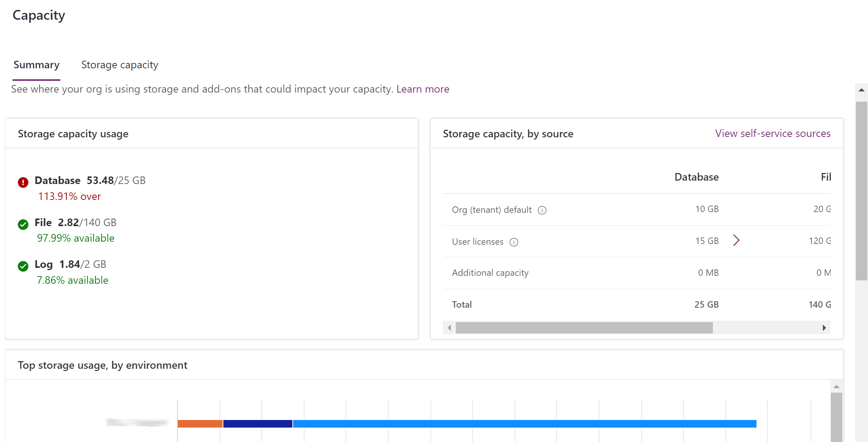Click the 15 GB user licenses cell
The image size is (868, 442).
click(x=707, y=241)
